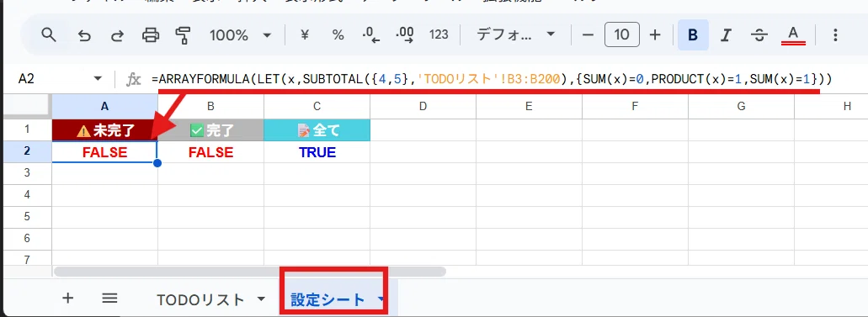This screenshot has width=868, height=317.
Task: Select the TRUE cell under 全て
Action: 317,152
